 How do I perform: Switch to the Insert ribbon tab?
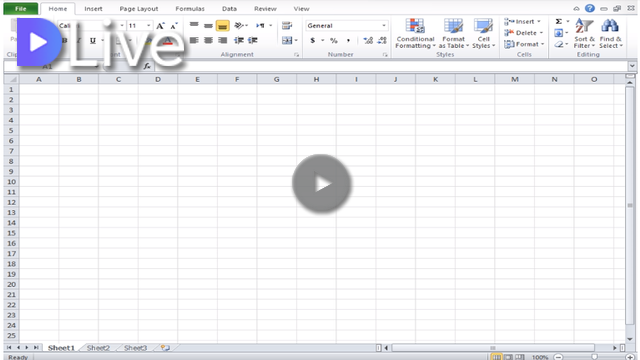pyautogui.click(x=93, y=9)
